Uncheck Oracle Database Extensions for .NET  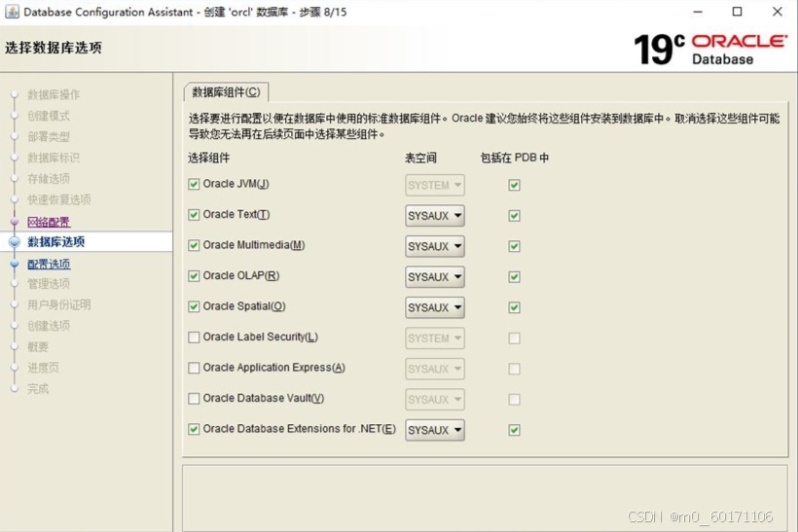pyautogui.click(x=194, y=429)
